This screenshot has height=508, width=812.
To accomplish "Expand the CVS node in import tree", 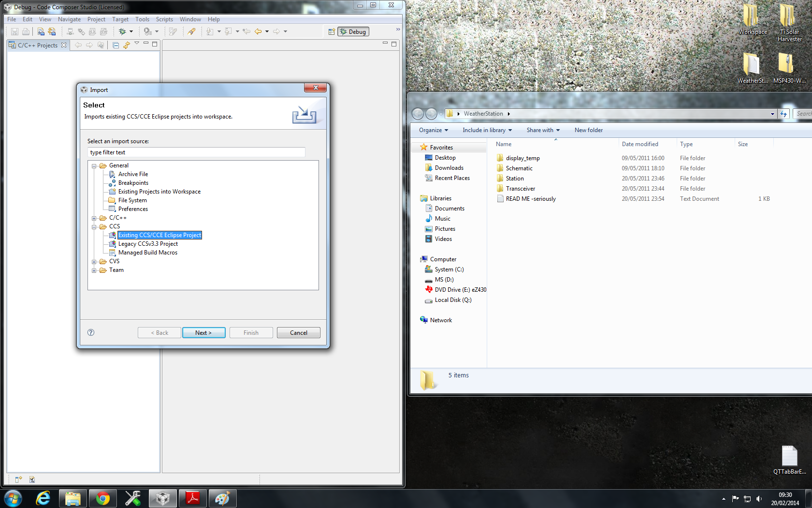I will click(94, 262).
